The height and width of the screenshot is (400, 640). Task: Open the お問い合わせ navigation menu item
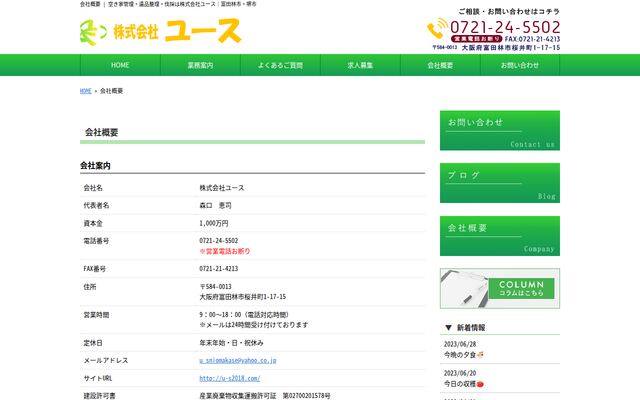pos(520,65)
